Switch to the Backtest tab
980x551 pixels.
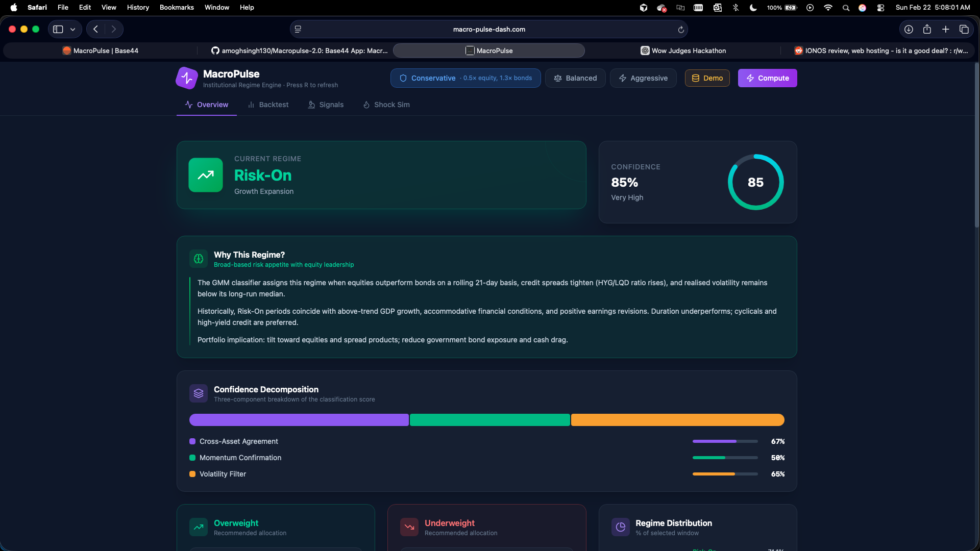tap(268, 105)
